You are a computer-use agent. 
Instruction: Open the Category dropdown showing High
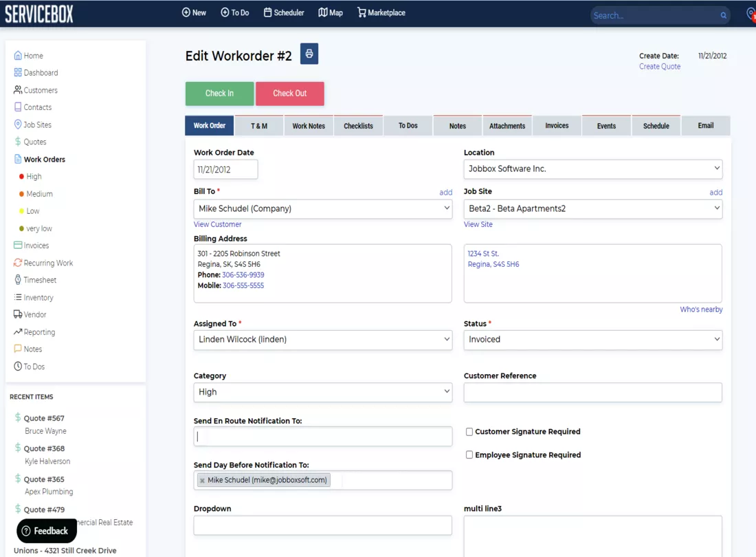pyautogui.click(x=322, y=392)
